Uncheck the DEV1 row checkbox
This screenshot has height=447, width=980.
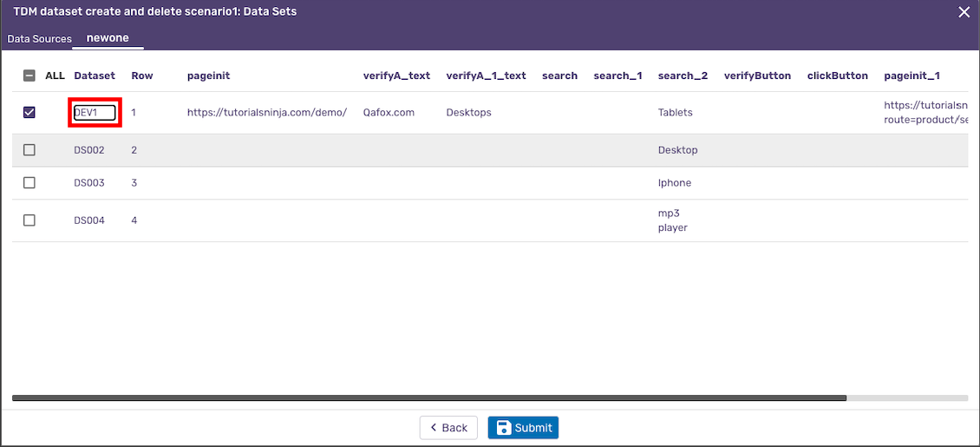(x=29, y=113)
